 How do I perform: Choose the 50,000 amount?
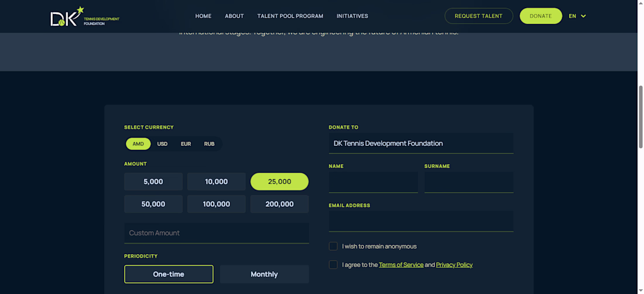point(153,204)
